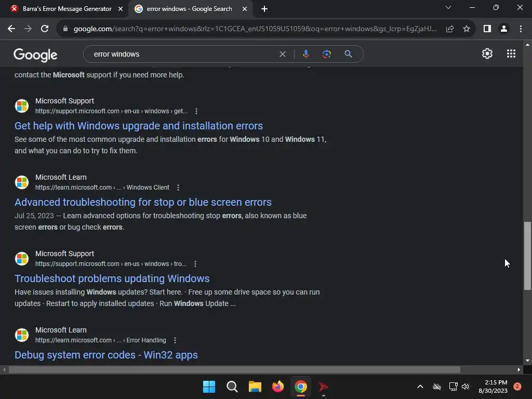Open notification center badge

coord(517,387)
